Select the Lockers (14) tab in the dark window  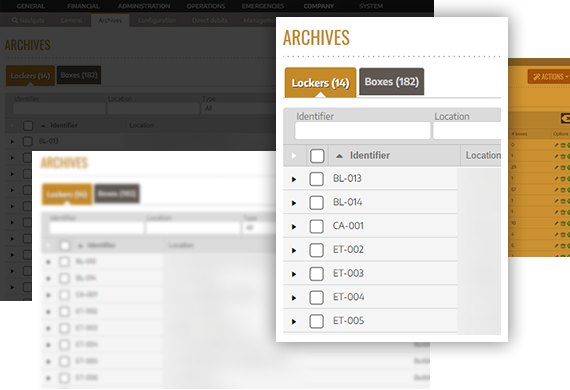pos(30,76)
